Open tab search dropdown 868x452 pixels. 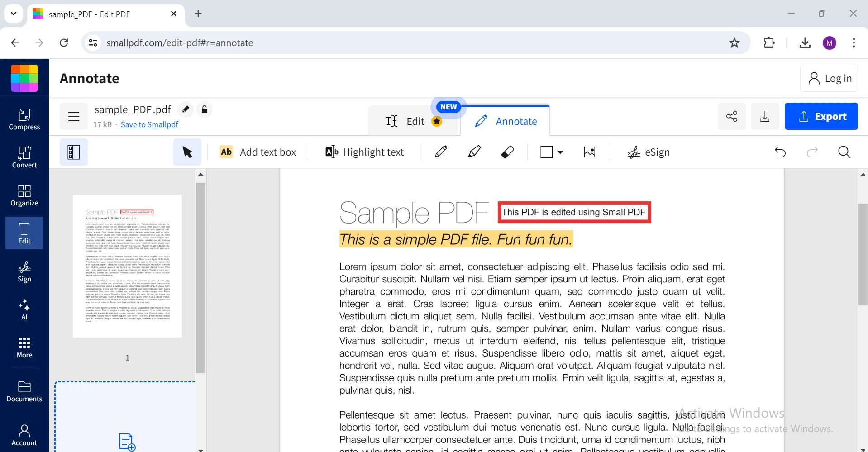tap(14, 14)
